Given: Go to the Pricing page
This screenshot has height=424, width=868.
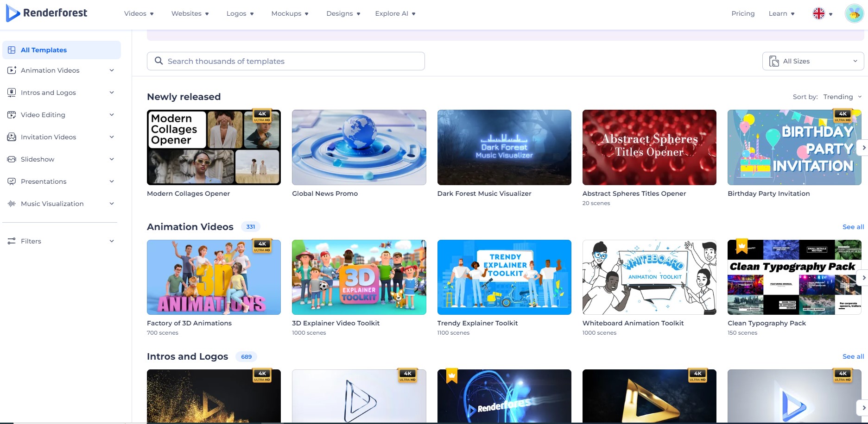Looking at the screenshot, I should tap(743, 13).
